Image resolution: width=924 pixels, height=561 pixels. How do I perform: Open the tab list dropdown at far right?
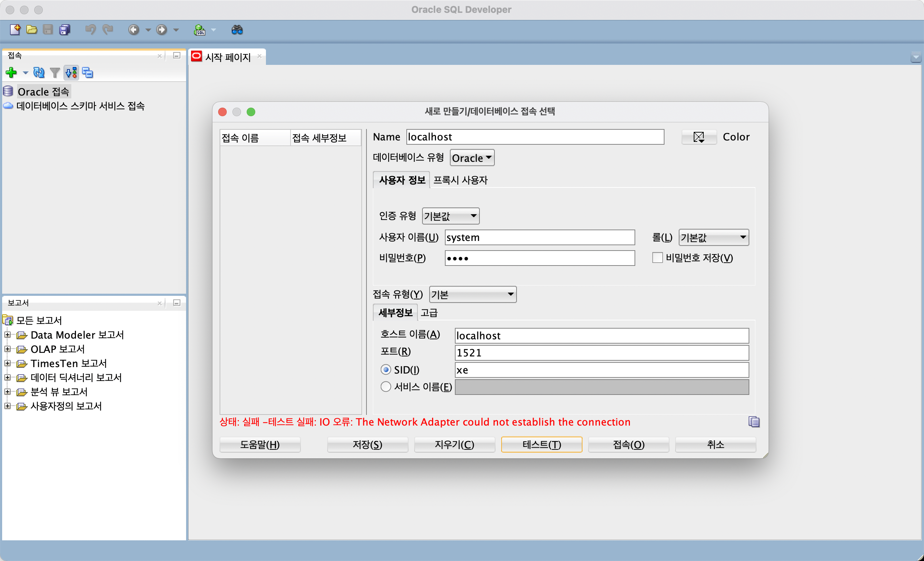(916, 57)
